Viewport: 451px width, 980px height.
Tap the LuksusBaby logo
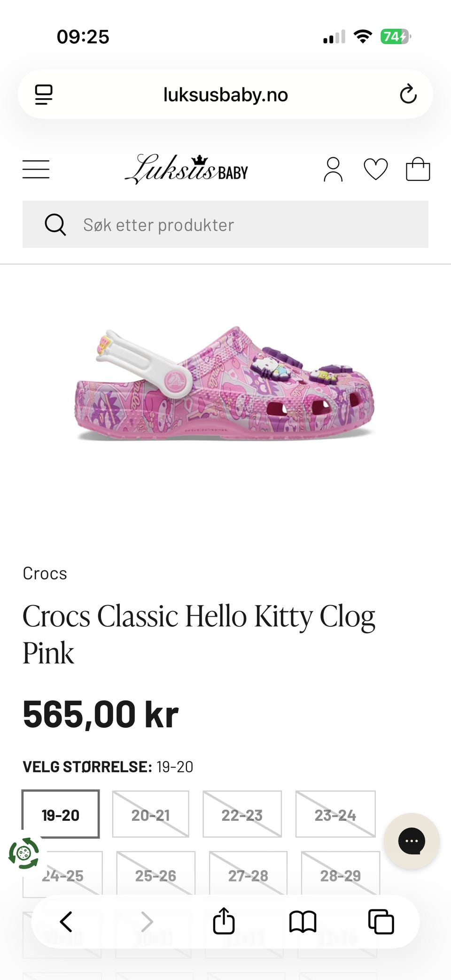187,169
